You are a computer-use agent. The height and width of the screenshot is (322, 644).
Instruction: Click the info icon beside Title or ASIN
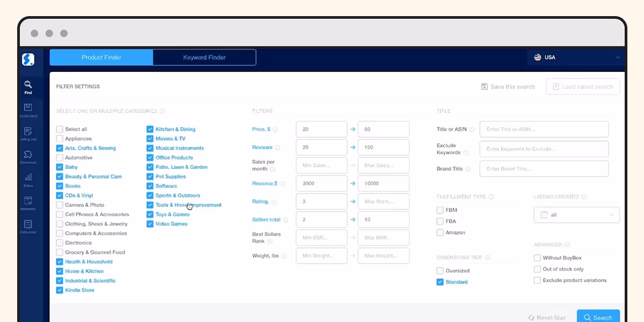[472, 129]
